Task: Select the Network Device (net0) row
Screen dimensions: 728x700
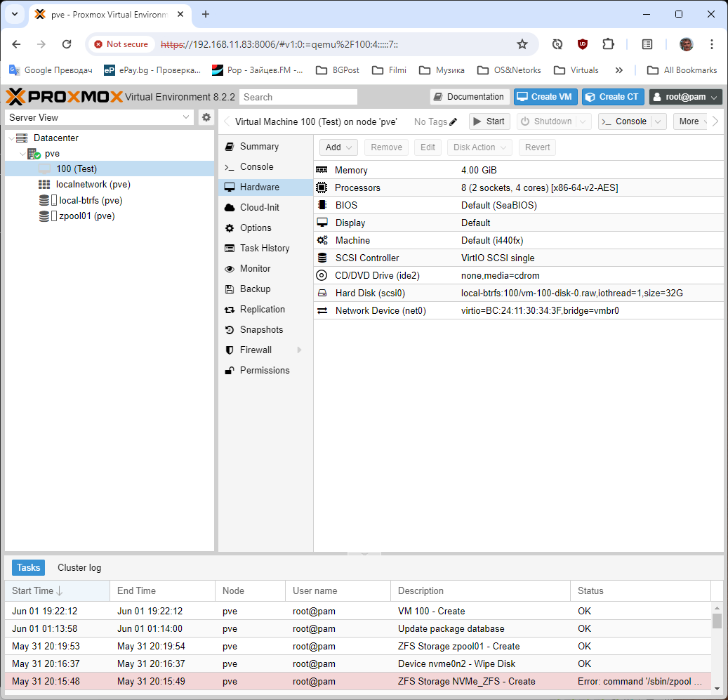Action: (519, 311)
